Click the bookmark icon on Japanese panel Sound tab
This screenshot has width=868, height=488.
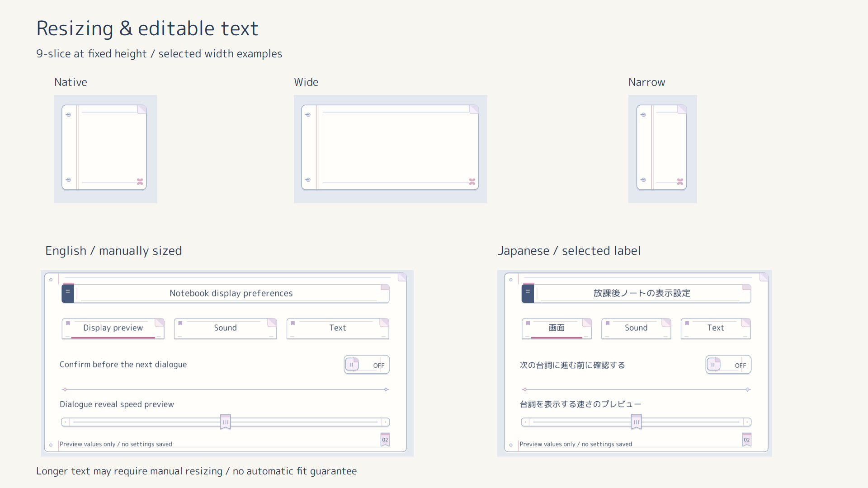[x=608, y=323]
